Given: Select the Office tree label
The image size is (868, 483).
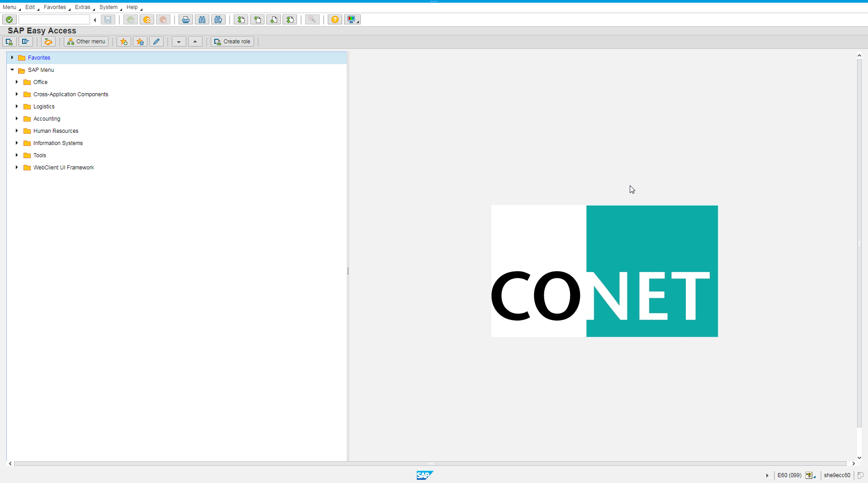Looking at the screenshot, I should [40, 82].
